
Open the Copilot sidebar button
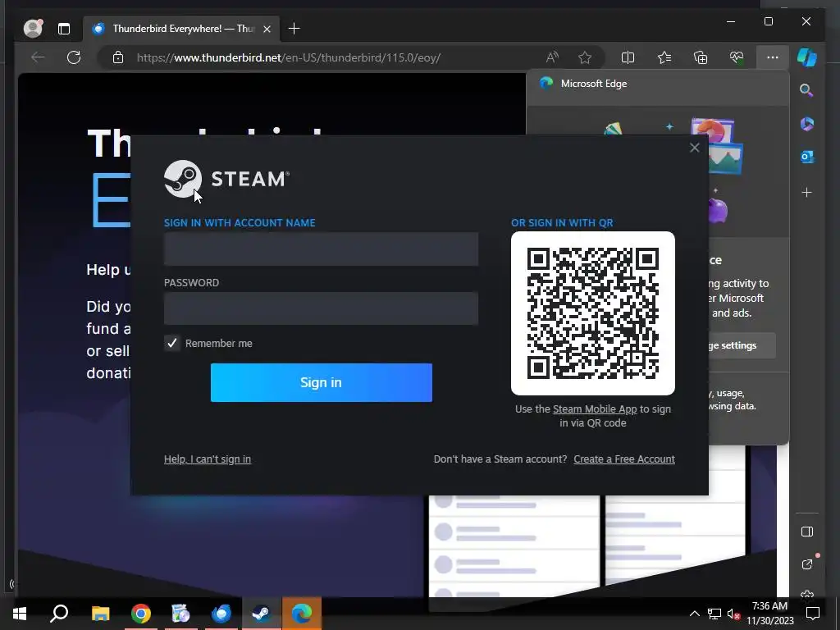tap(807, 57)
